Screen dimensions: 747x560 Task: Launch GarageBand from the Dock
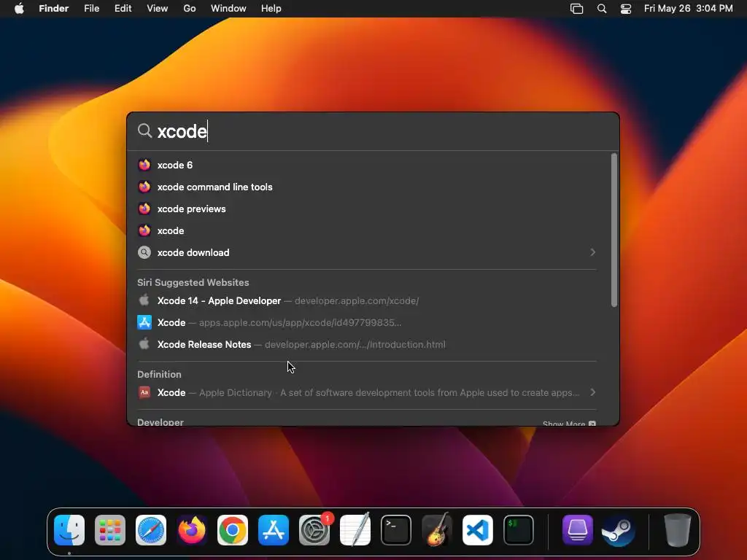437,530
